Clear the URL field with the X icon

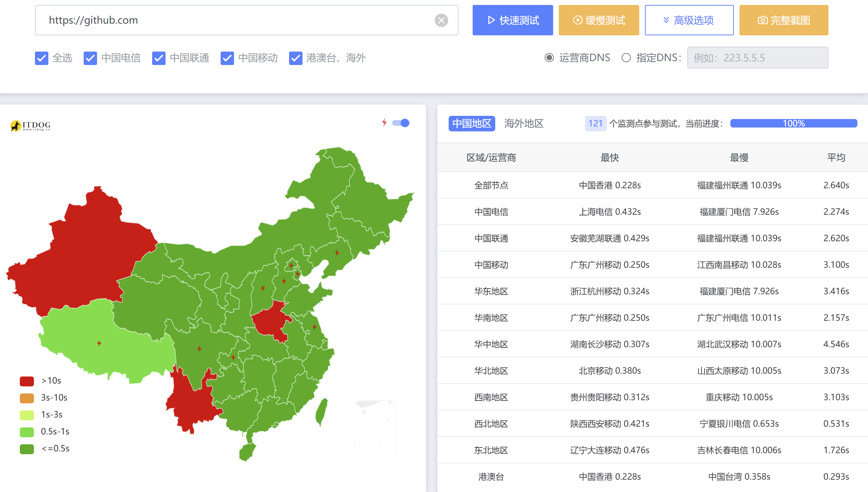441,20
